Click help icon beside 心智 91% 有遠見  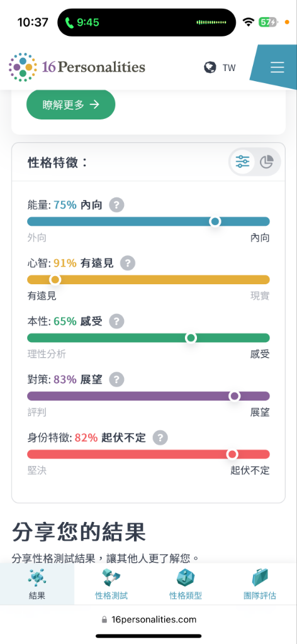click(x=128, y=263)
